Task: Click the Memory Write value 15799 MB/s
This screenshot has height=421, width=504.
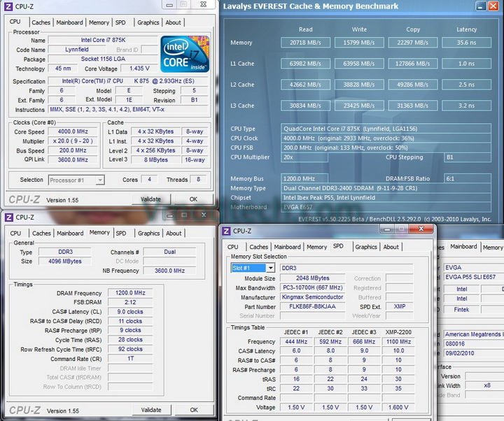Action: [x=359, y=43]
